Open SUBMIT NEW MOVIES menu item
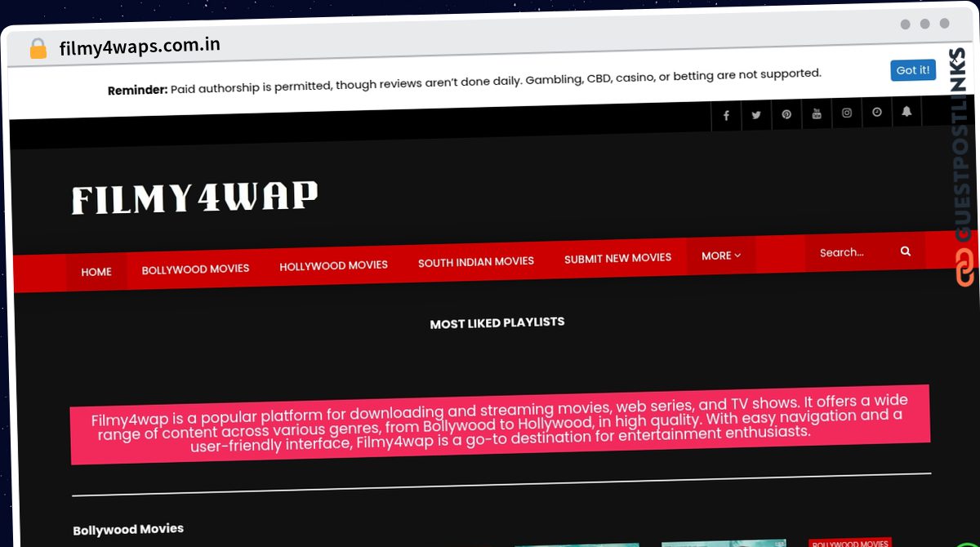The height and width of the screenshot is (547, 980). pos(617,258)
